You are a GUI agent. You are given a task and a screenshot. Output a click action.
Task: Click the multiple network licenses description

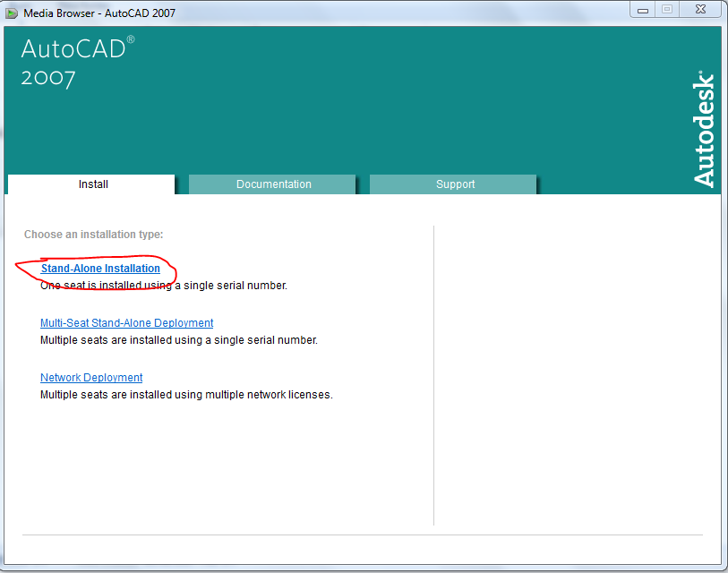184,394
